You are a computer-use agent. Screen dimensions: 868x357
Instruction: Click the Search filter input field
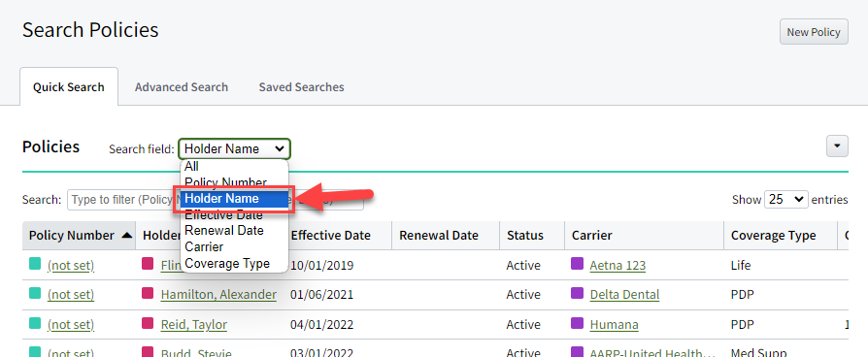click(x=215, y=200)
